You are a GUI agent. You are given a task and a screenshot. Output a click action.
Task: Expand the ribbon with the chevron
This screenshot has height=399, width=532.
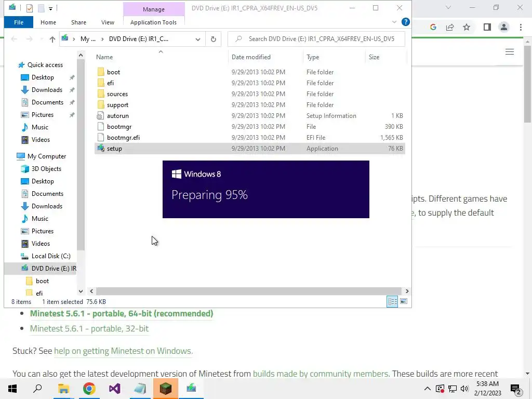(394, 22)
